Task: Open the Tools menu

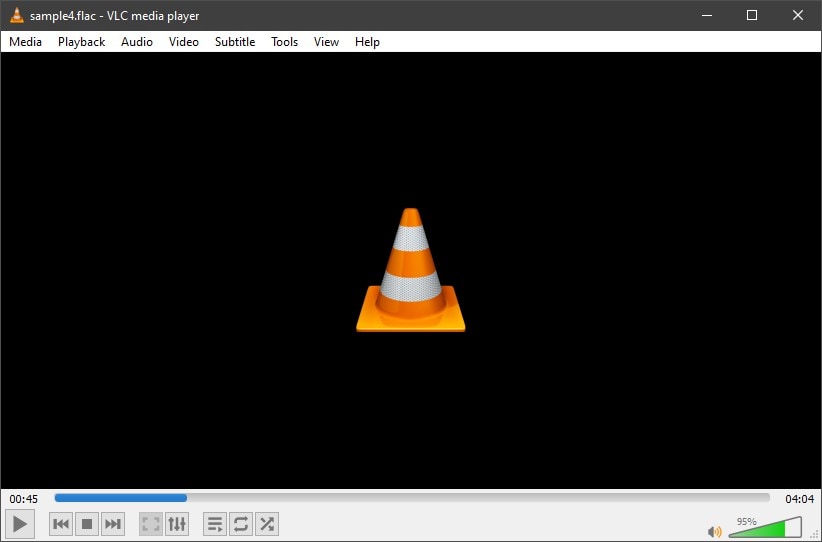Action: tap(285, 42)
